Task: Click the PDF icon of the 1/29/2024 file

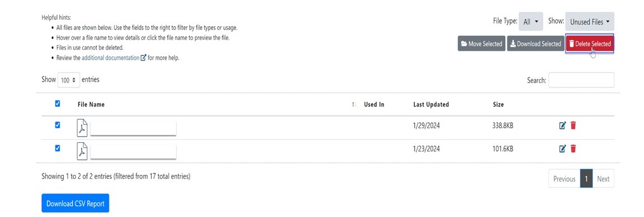Action: 82,128
